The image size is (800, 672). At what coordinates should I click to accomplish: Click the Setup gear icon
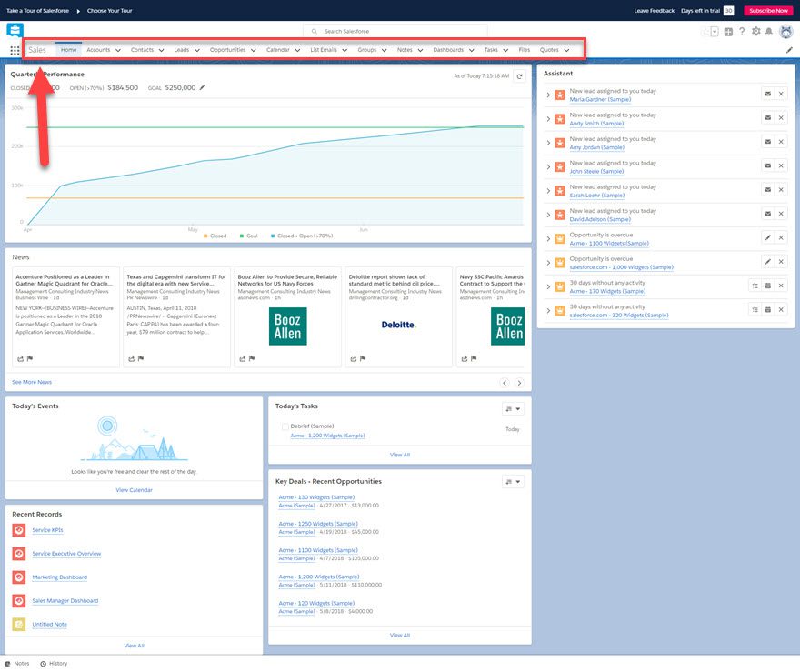click(756, 32)
